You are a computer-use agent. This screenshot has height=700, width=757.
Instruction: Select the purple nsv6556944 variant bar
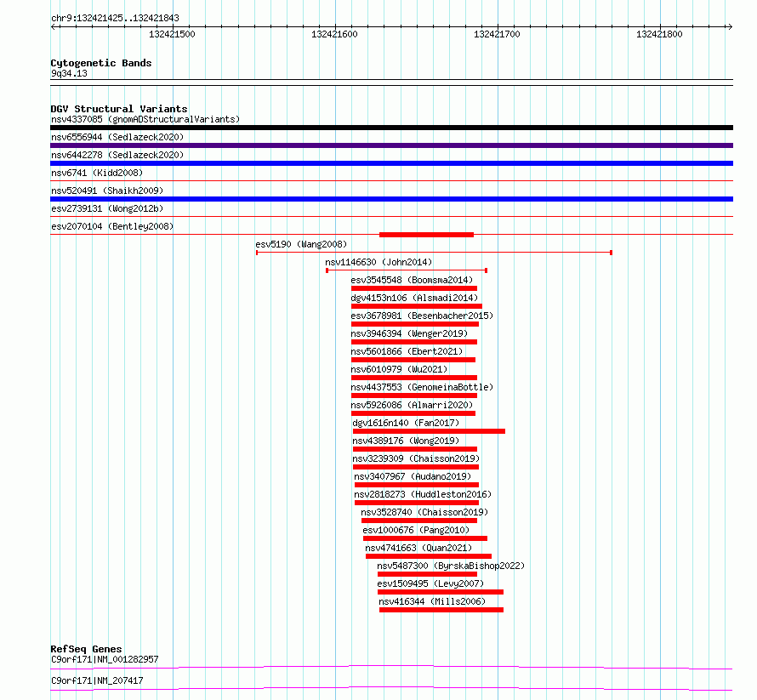point(391,145)
